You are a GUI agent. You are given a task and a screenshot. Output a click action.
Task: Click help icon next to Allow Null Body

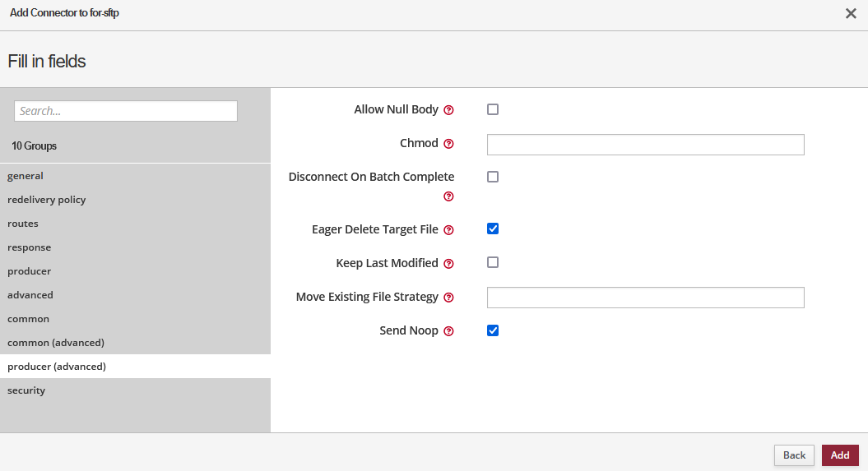(x=449, y=110)
